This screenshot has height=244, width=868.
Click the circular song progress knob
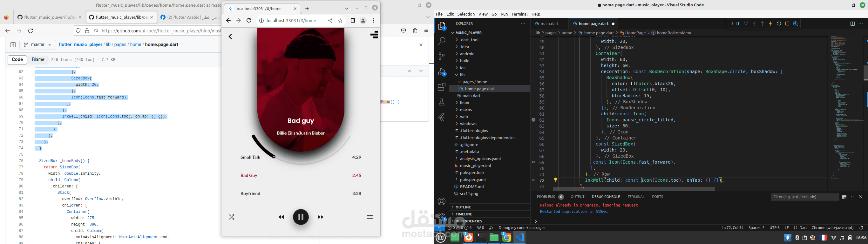pyautogui.click(x=274, y=157)
